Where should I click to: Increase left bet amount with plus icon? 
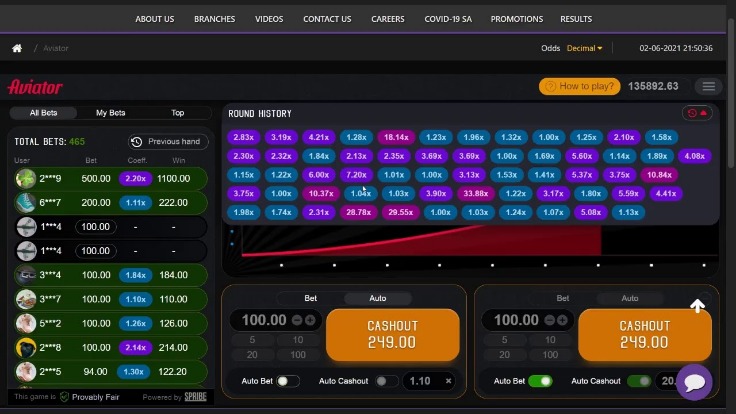(x=310, y=320)
